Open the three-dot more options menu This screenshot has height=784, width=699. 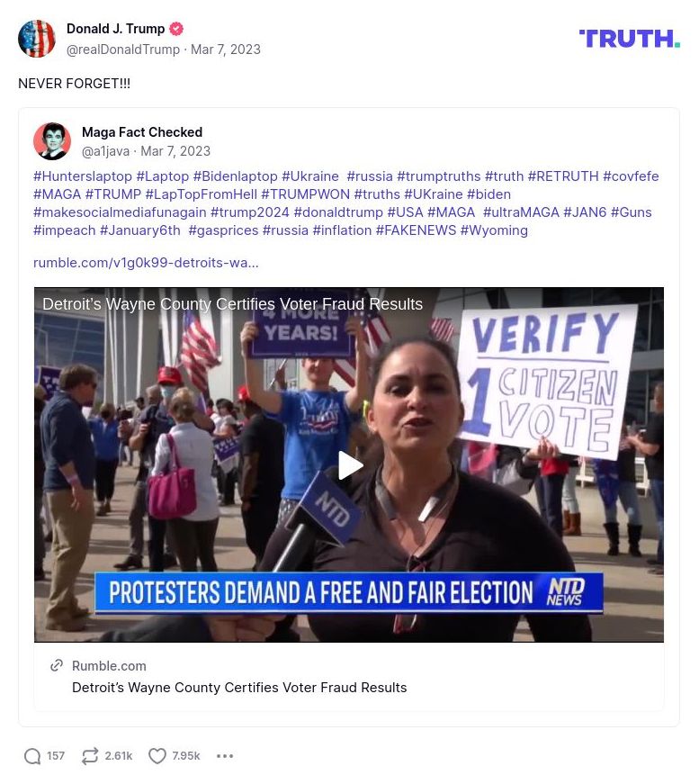(225, 756)
